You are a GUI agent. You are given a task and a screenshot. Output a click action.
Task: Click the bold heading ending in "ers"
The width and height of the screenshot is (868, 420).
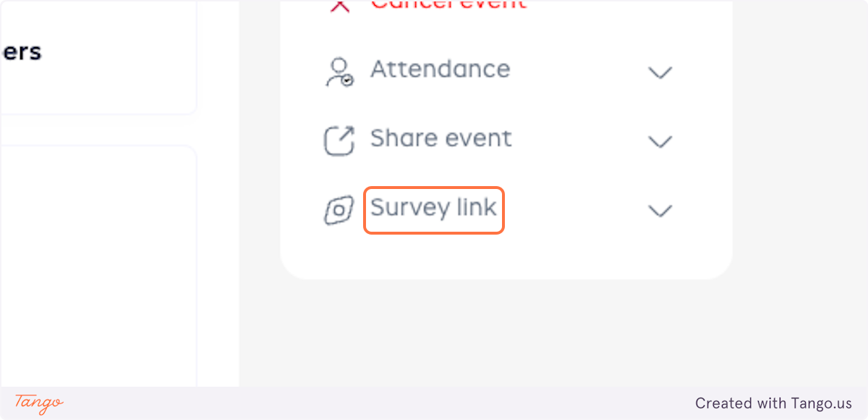20,52
